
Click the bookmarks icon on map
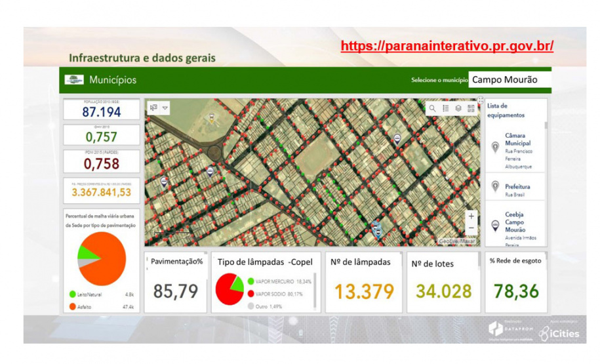click(x=153, y=108)
